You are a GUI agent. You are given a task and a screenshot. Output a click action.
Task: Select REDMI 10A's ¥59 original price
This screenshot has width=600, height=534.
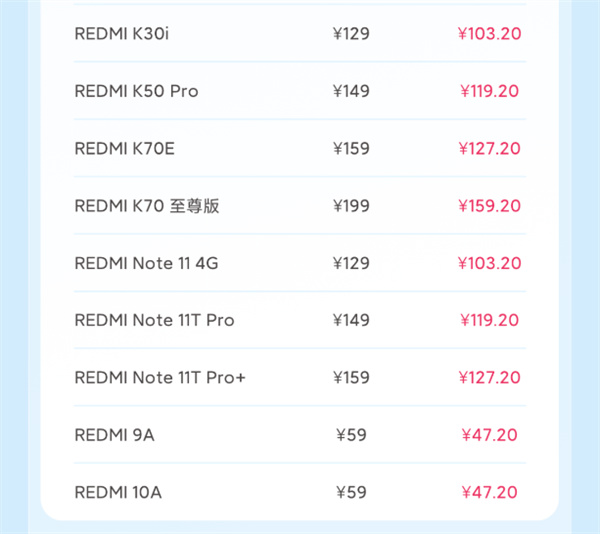tap(351, 493)
